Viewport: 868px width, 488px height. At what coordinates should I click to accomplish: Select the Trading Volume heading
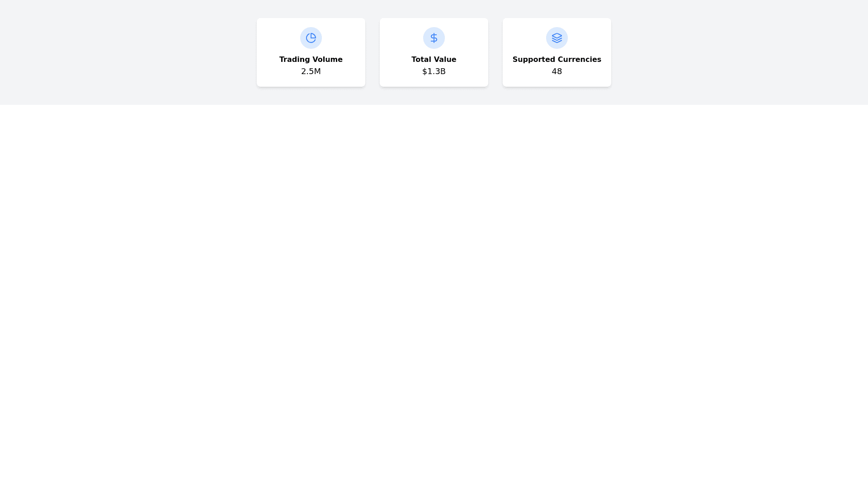click(x=311, y=60)
